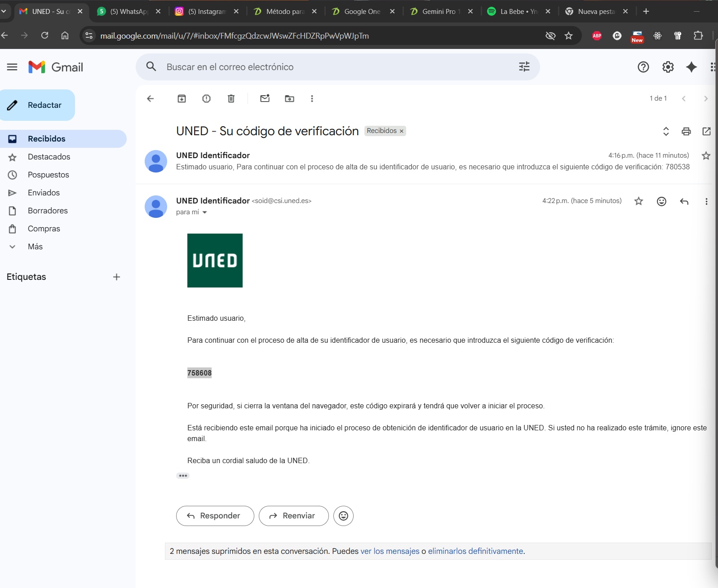Show trimmed content via three-dot ellipsis

pos(183,476)
